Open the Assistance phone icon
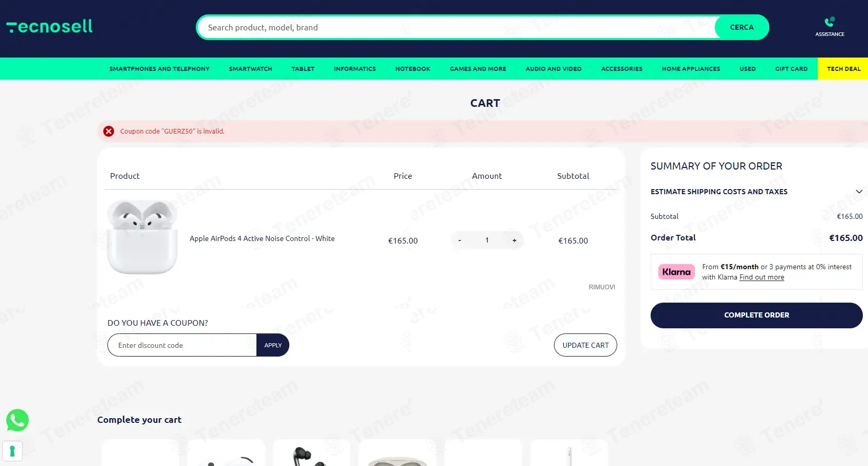The width and height of the screenshot is (868, 466). (829, 22)
